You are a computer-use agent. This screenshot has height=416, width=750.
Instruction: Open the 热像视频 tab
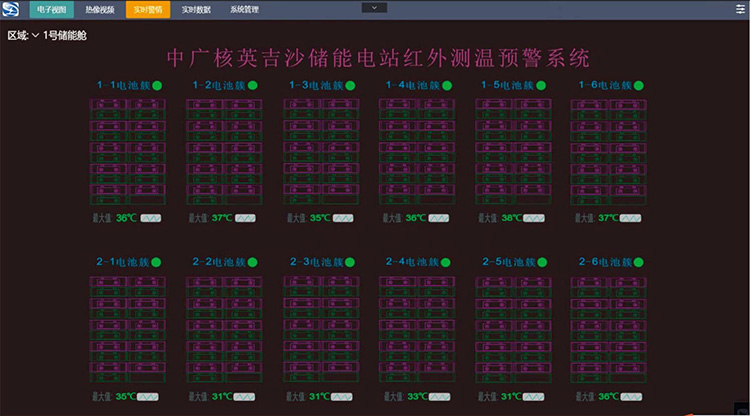pos(100,10)
